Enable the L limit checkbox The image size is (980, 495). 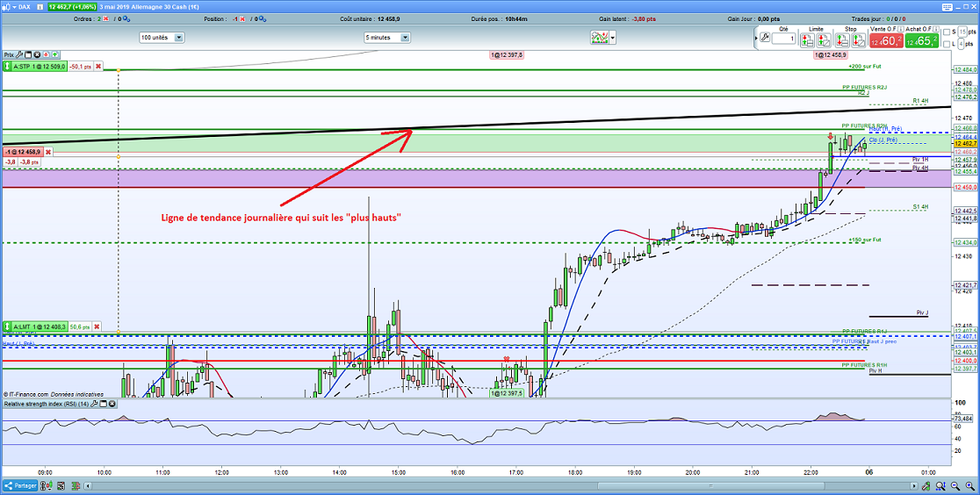click(x=947, y=44)
